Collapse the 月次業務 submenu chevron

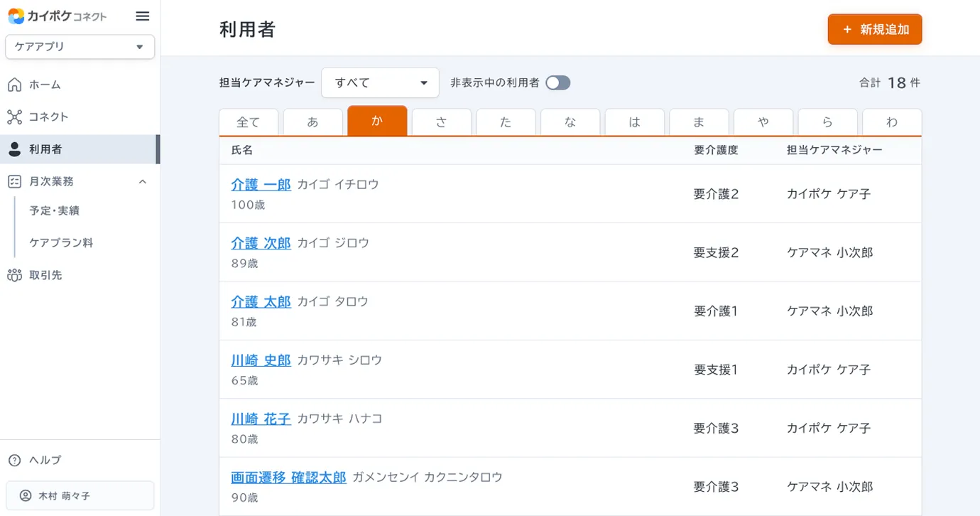point(142,182)
